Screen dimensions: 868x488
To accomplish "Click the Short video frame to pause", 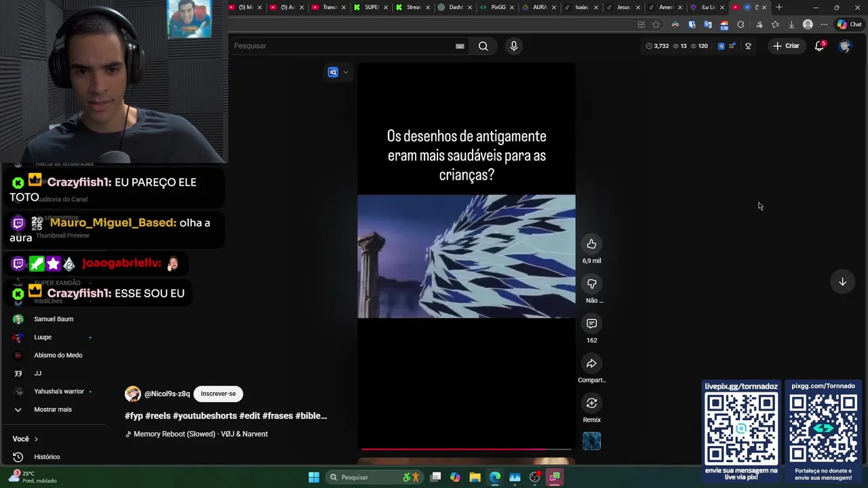I will [x=466, y=256].
